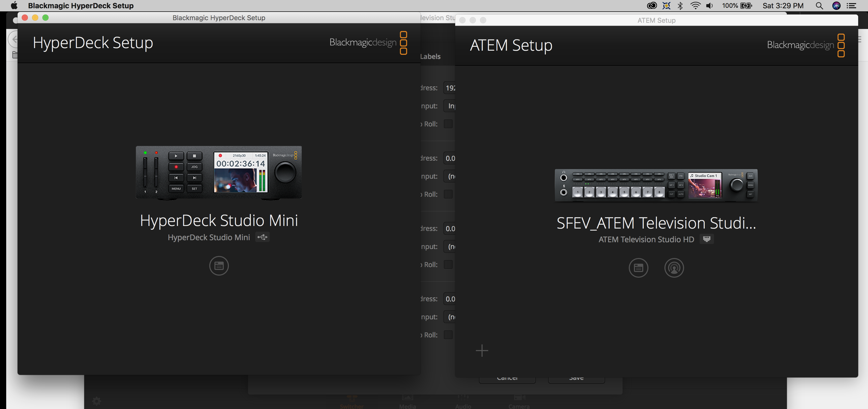
Task: Click the Cancel button behind ATEM Setup
Action: pyautogui.click(x=507, y=380)
